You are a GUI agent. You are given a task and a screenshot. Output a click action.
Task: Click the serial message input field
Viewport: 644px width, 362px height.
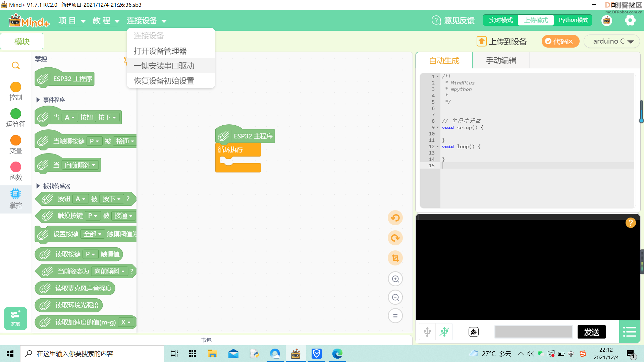534,332
